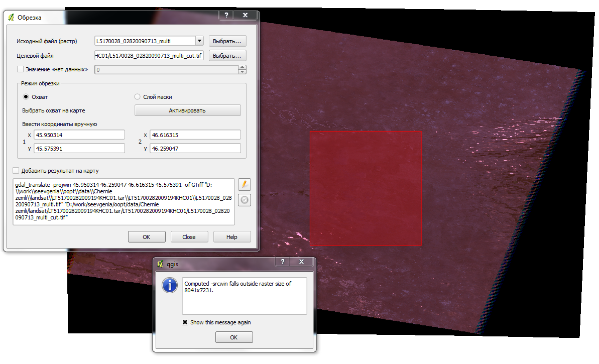
Task: Select the «Слой маски» radio button
Action: tap(137, 97)
